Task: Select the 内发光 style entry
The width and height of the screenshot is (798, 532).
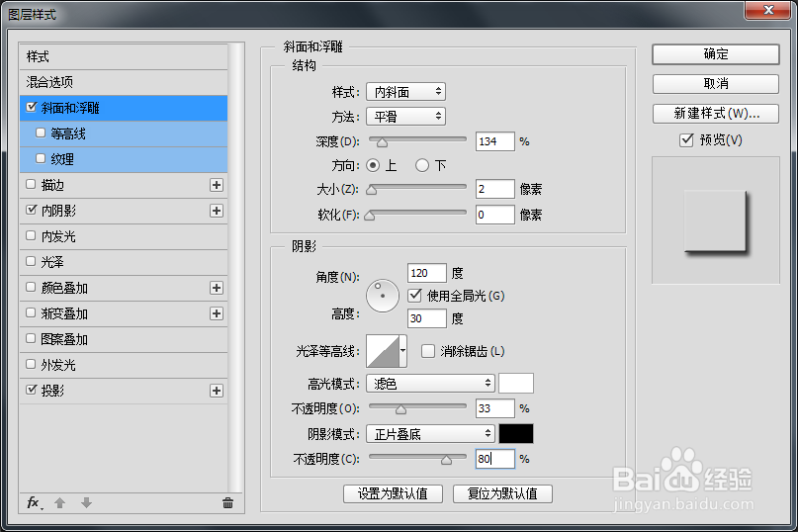Action: (x=124, y=236)
